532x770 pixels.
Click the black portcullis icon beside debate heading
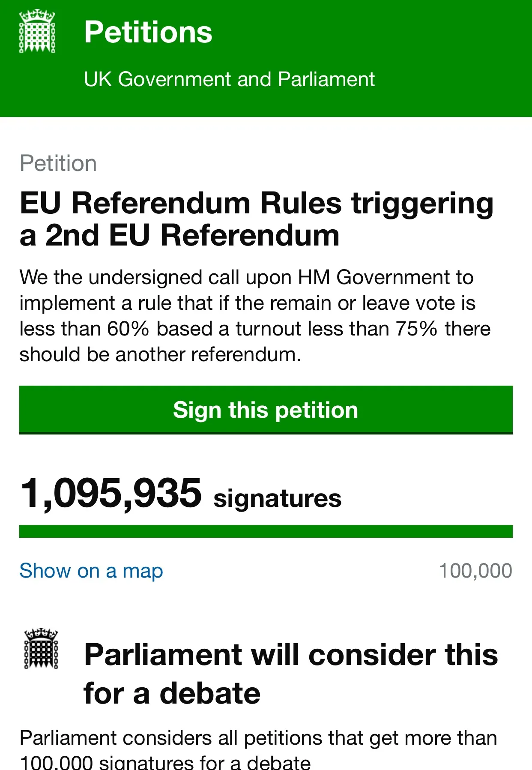click(x=41, y=648)
